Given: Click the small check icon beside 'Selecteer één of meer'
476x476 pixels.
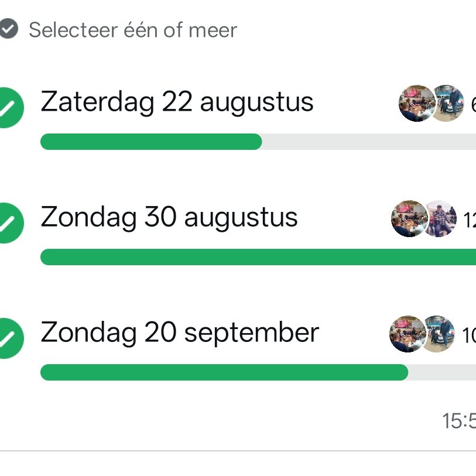Looking at the screenshot, I should coord(8,29).
